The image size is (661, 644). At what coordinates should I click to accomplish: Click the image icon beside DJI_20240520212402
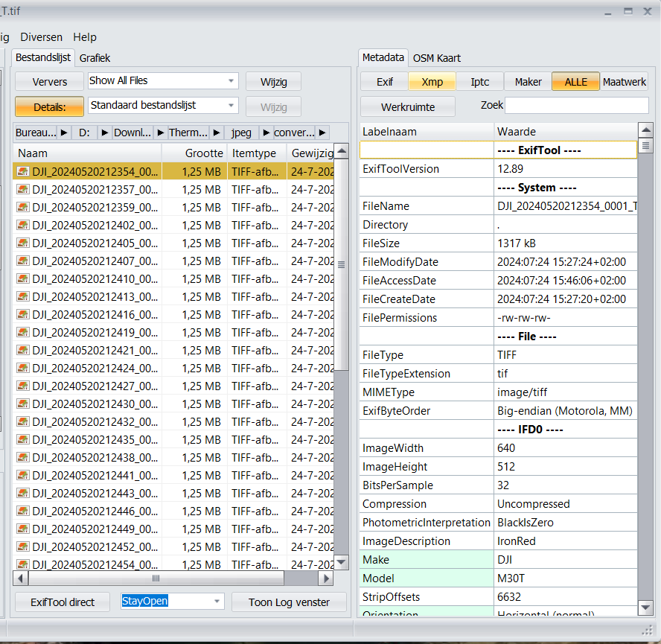coord(23,225)
